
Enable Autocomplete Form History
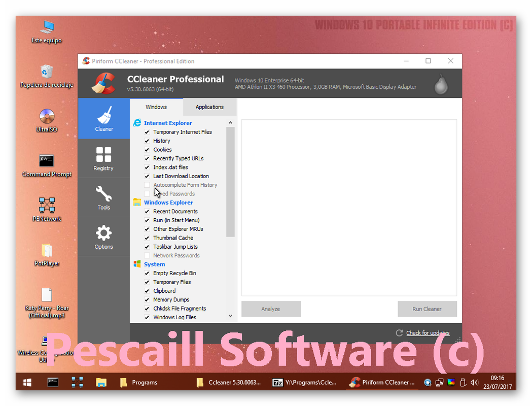[x=147, y=185]
